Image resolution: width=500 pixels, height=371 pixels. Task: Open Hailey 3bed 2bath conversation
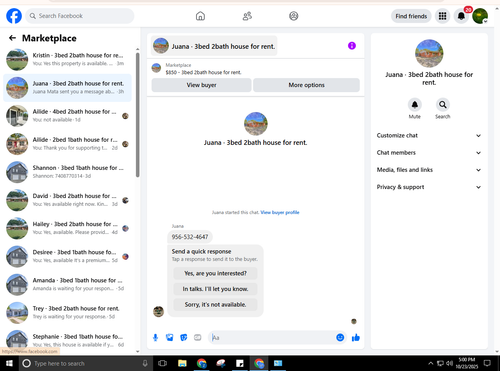click(67, 228)
